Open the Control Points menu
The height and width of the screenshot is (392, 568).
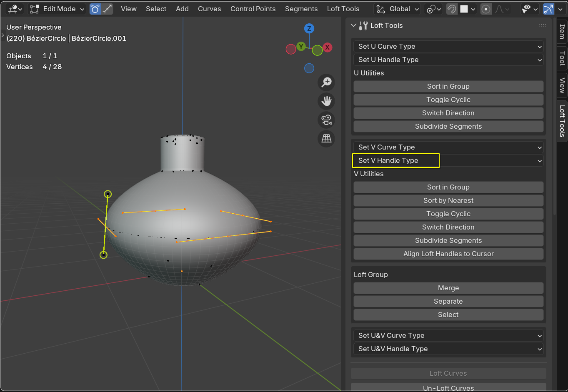pos(253,9)
